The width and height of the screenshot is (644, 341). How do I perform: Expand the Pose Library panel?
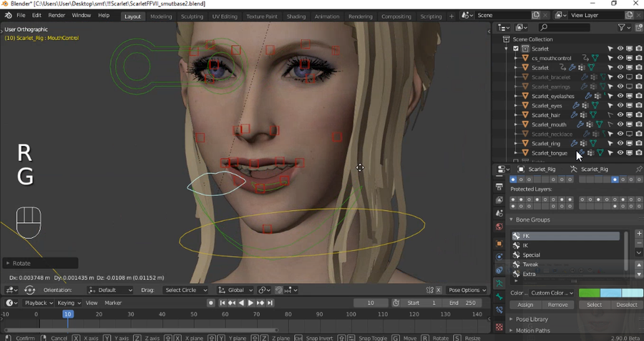point(512,319)
